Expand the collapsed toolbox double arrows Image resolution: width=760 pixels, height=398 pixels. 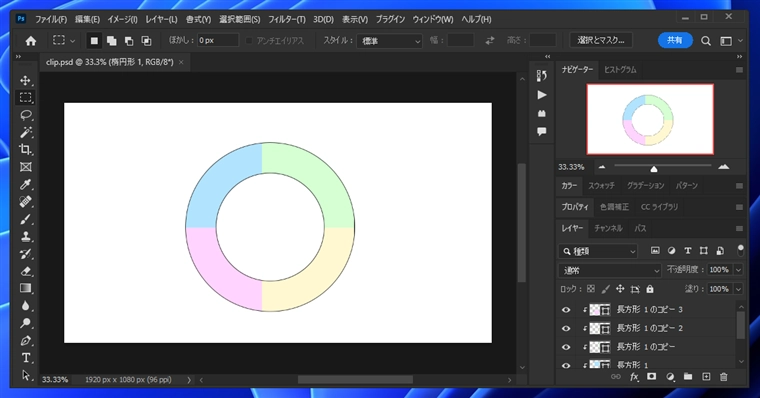tap(18, 57)
